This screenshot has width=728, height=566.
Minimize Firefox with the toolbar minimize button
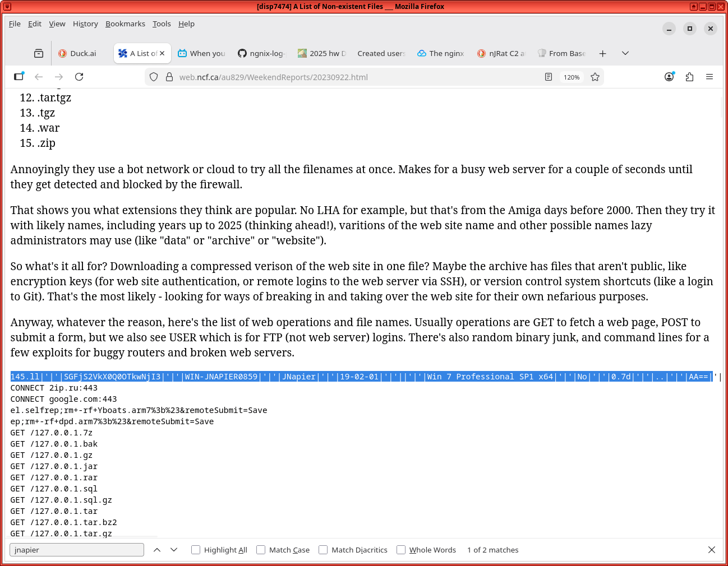coord(669,29)
